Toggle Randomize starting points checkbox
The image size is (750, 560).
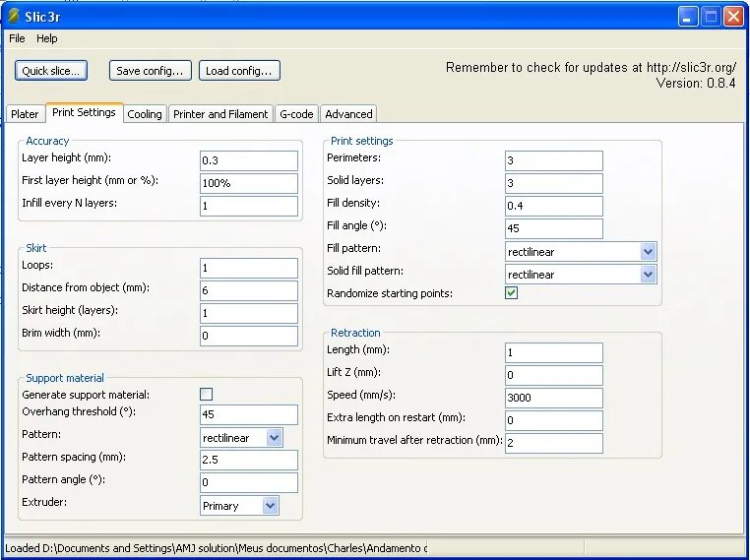(512, 292)
